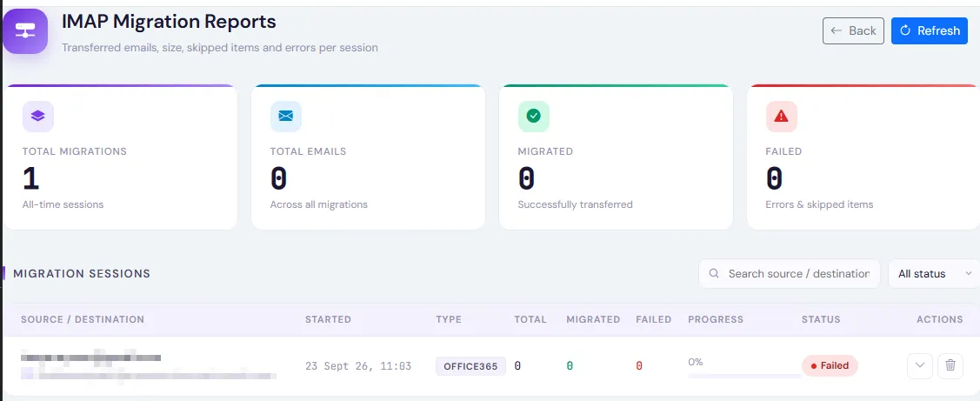Click the Failed status badge

tap(830, 366)
